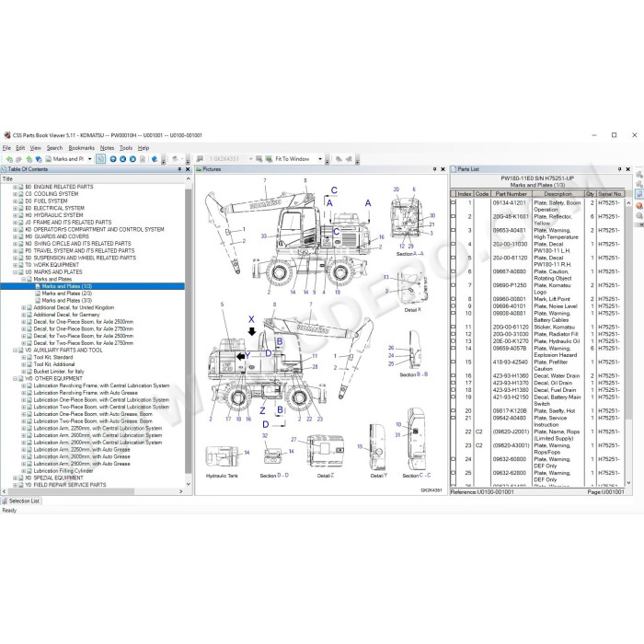The height and width of the screenshot is (644, 644).
Task: Check the box for Plate, Noise Level row
Action: point(453,306)
